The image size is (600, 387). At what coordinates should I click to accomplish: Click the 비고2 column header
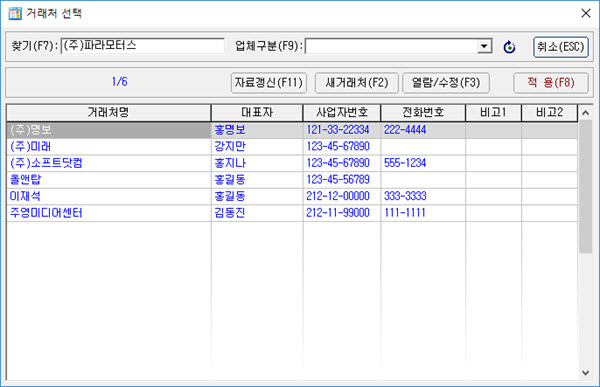549,113
